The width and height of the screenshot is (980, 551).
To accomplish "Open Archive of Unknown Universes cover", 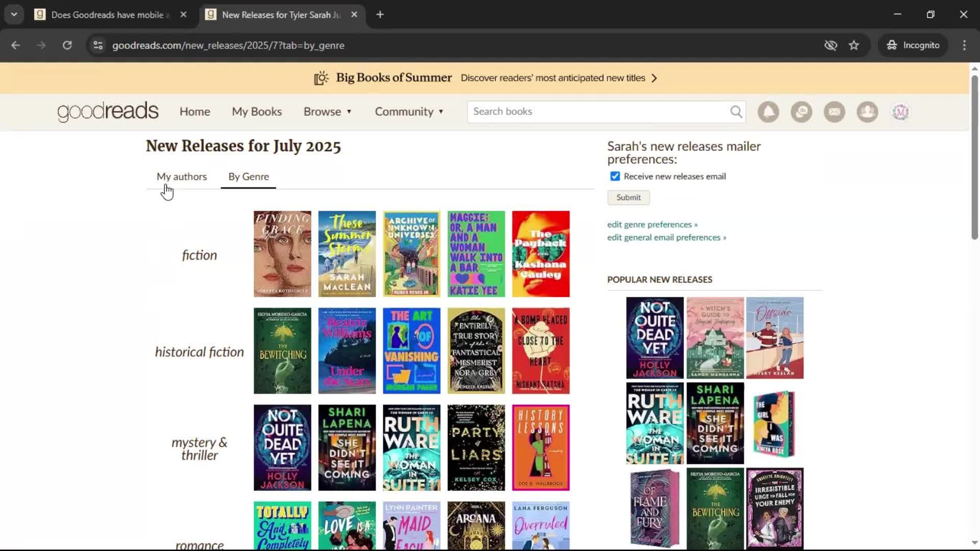I will tap(411, 254).
